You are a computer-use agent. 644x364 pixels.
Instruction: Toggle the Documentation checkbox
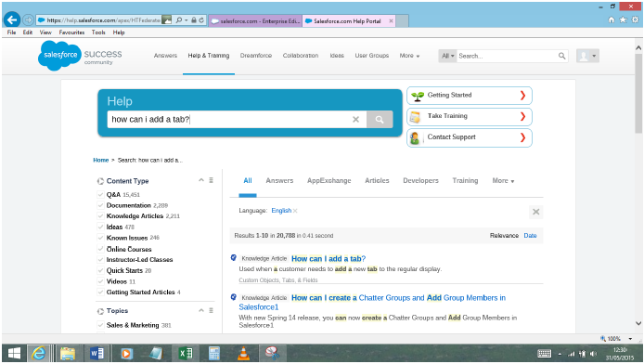coord(100,205)
